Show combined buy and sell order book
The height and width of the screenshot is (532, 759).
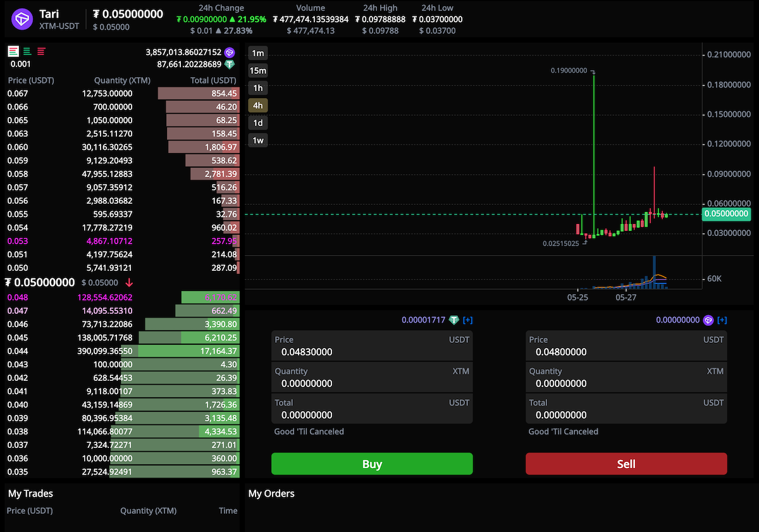13,51
